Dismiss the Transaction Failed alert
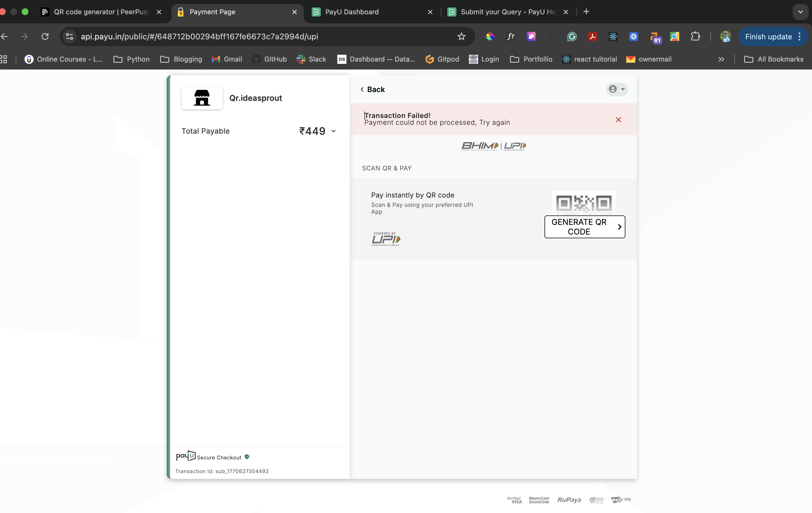812x513 pixels. coord(618,120)
